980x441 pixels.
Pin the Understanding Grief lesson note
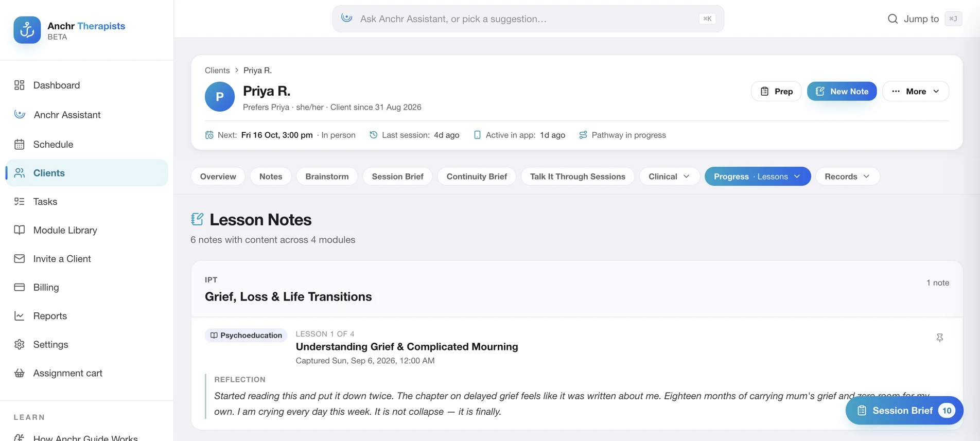(939, 338)
